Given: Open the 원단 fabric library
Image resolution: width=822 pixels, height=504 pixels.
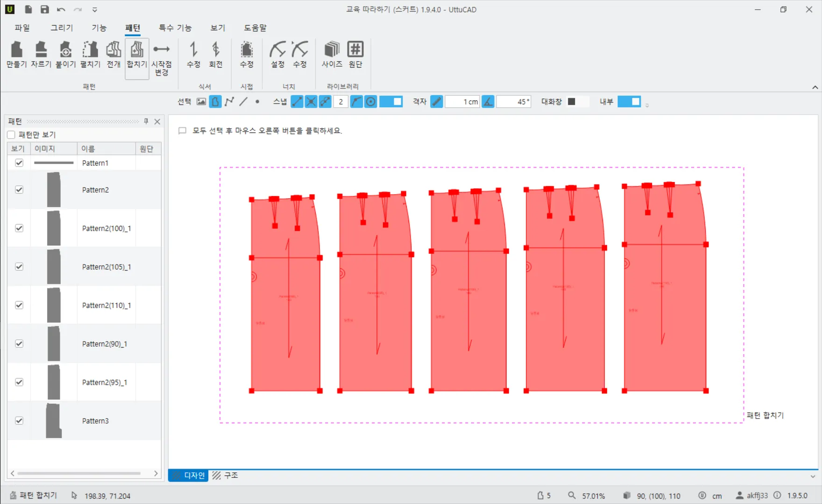Looking at the screenshot, I should coord(355,55).
